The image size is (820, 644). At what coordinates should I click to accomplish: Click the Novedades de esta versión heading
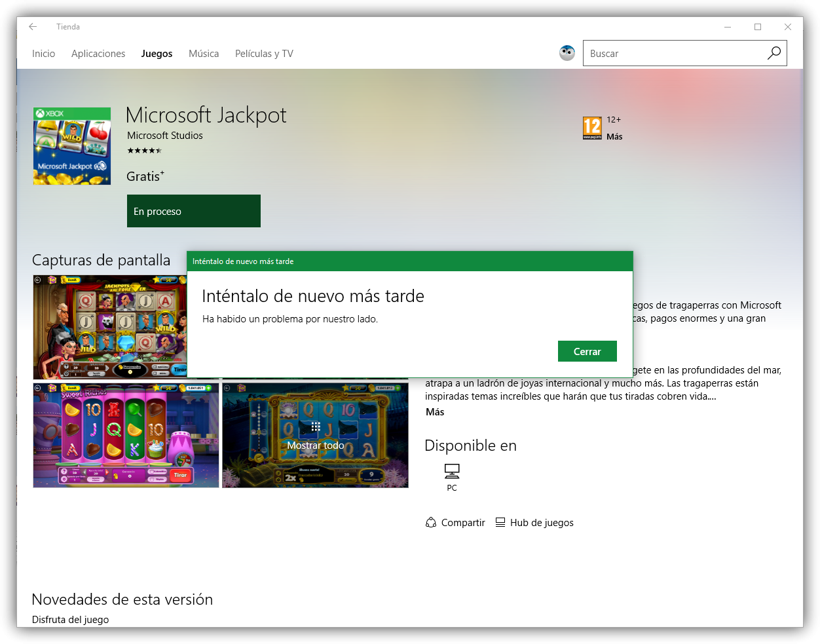(x=122, y=599)
